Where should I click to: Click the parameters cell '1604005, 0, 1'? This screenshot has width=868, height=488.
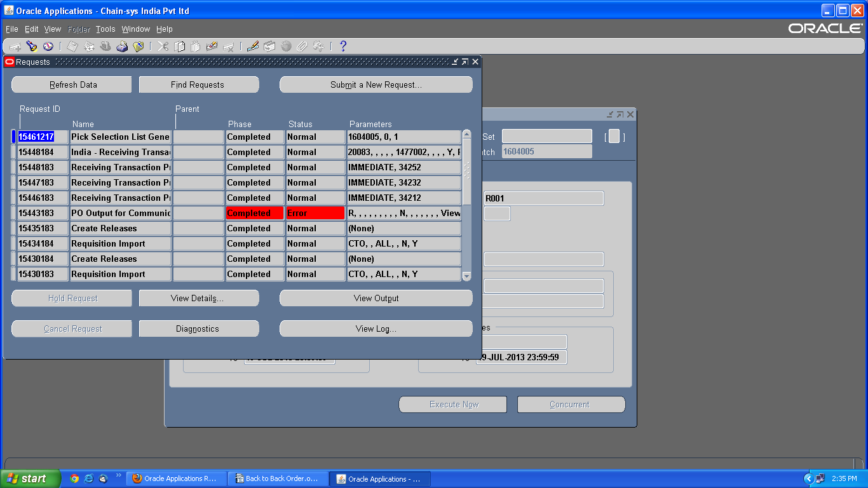(x=403, y=137)
